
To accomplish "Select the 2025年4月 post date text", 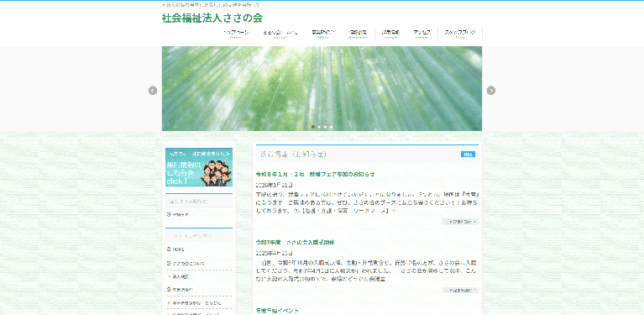I will coord(275,253).
